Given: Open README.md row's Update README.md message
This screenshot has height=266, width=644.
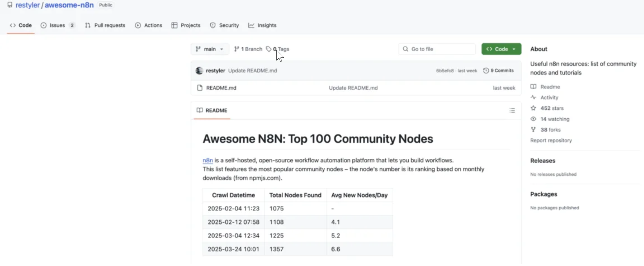Looking at the screenshot, I should [353, 88].
